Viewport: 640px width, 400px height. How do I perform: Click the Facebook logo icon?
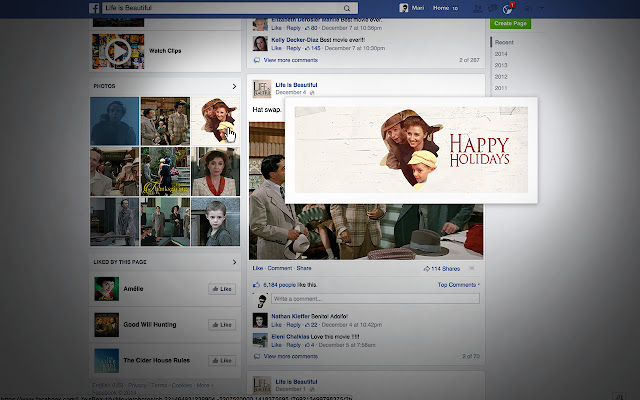(x=94, y=8)
